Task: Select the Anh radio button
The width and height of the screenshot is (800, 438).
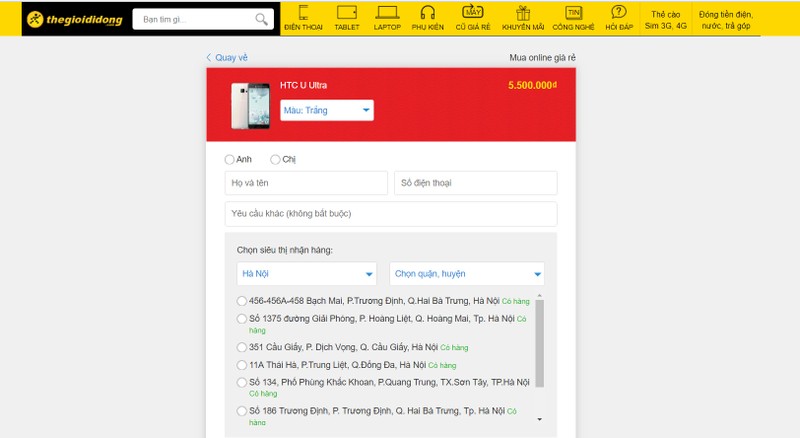Action: pos(231,159)
